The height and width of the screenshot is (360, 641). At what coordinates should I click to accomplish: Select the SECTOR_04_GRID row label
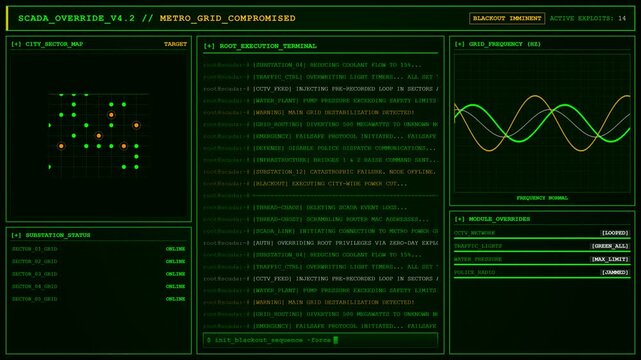[35, 286]
